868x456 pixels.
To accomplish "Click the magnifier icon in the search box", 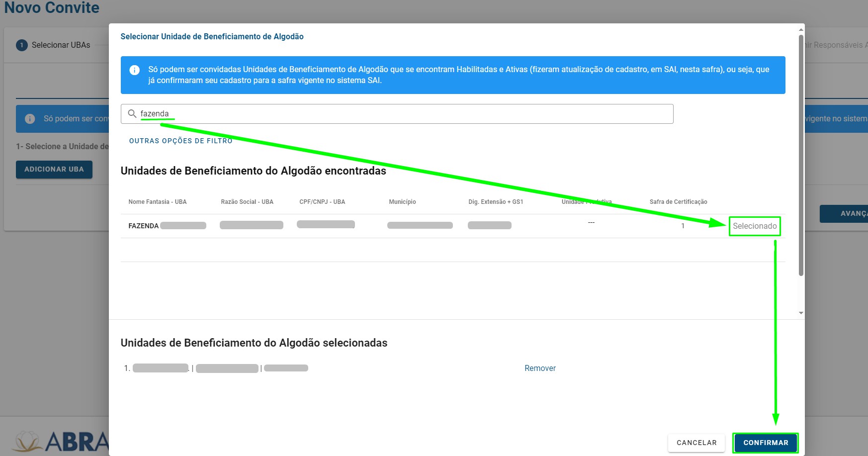I will tap(132, 114).
